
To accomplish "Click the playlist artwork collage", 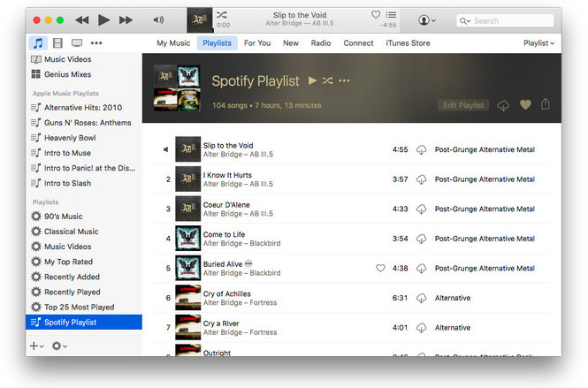I will 177,88.
